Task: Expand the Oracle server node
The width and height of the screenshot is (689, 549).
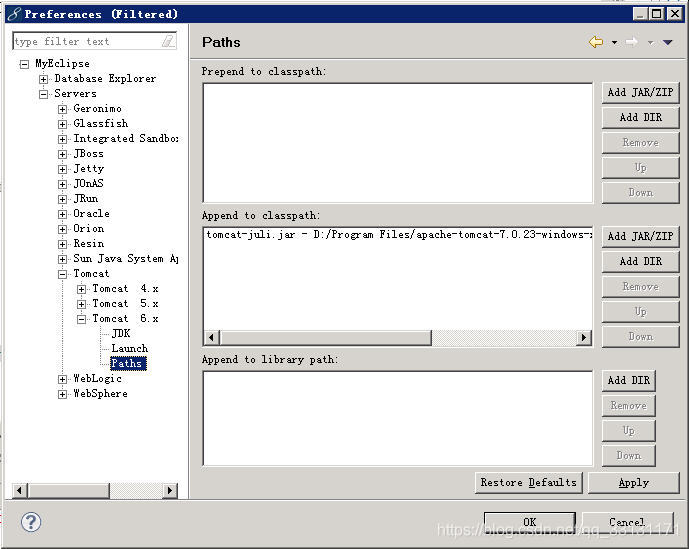Action: [62, 215]
